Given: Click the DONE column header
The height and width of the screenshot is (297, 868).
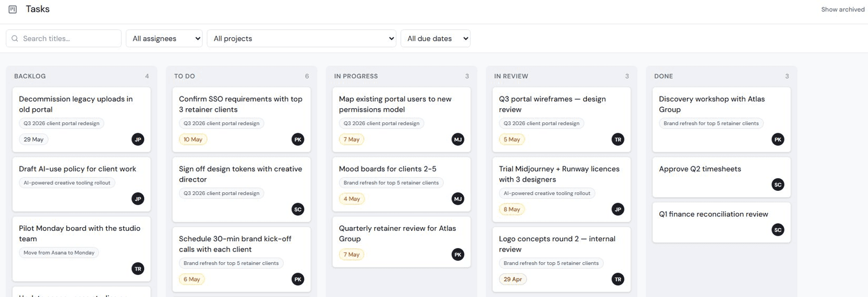Looking at the screenshot, I should coord(663,76).
